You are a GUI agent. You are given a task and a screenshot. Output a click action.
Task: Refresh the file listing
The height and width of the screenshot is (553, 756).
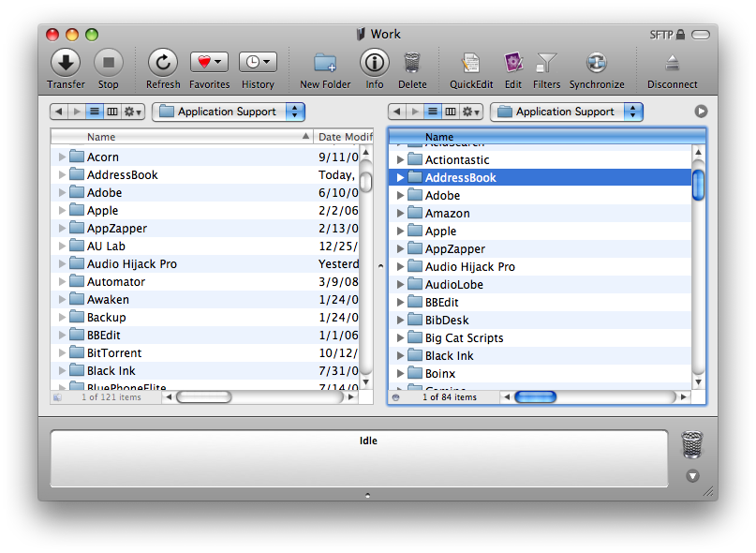(163, 62)
